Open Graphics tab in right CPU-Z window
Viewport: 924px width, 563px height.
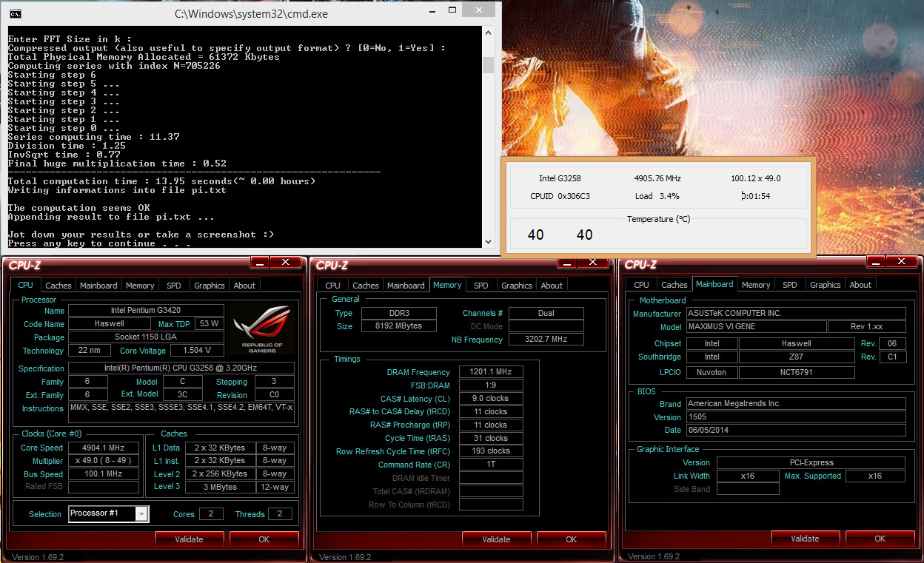click(x=826, y=285)
